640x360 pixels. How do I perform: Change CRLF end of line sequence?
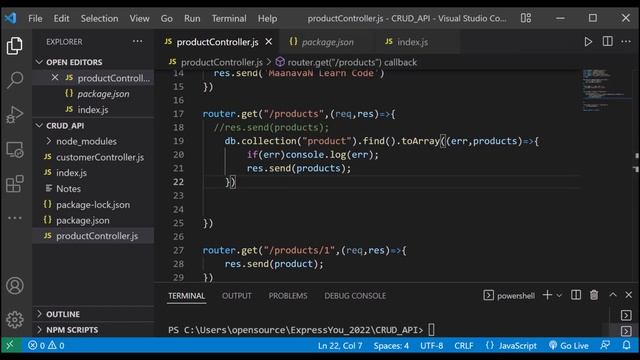[464, 346]
